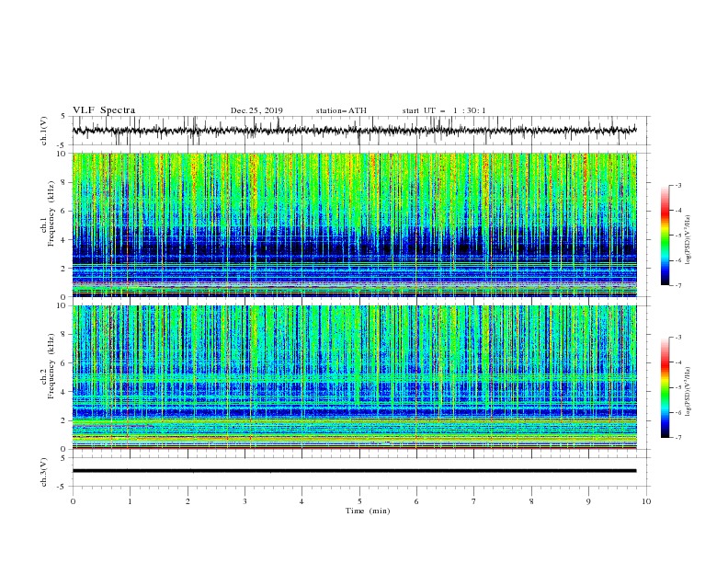Click the time axis tick label "5"
728x563 pixels.
(359, 501)
